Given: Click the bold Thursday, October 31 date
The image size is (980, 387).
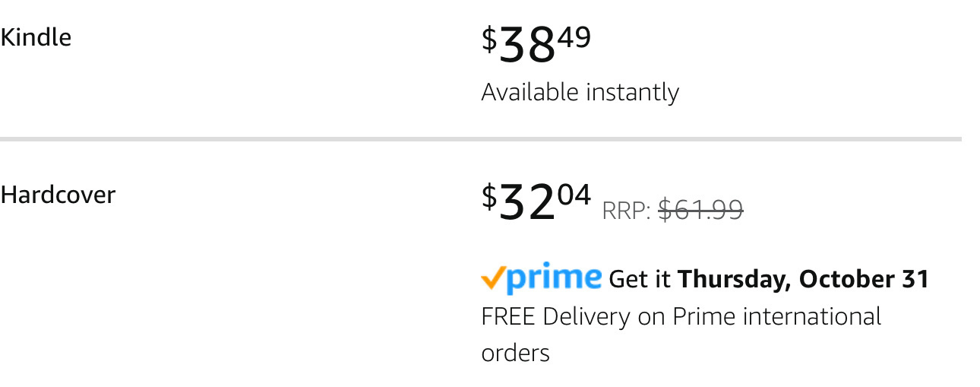Looking at the screenshot, I should pyautogui.click(x=803, y=279).
